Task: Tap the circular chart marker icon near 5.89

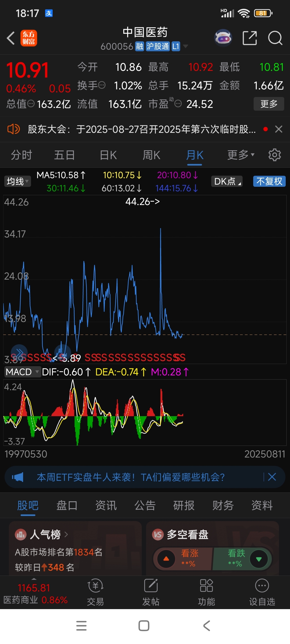Action: (63, 353)
